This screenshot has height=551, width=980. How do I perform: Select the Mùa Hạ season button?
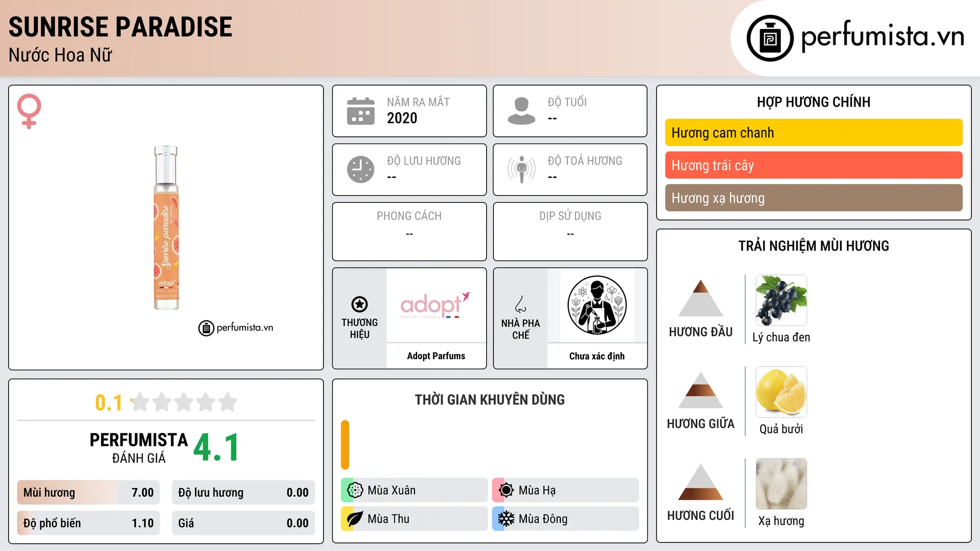(566, 490)
